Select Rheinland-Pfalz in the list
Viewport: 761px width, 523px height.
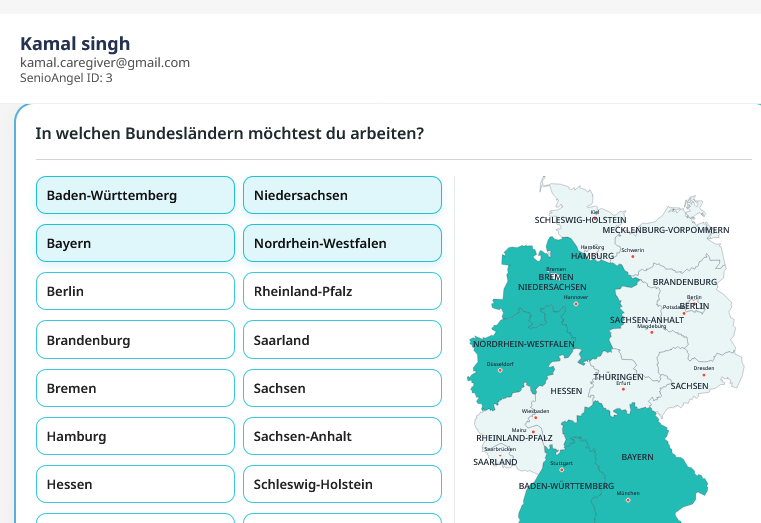coord(342,291)
